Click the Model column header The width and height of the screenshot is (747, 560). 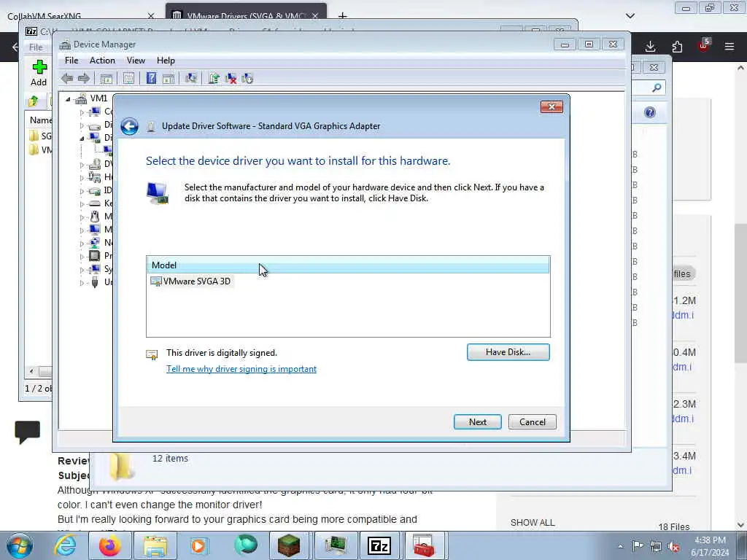click(348, 265)
